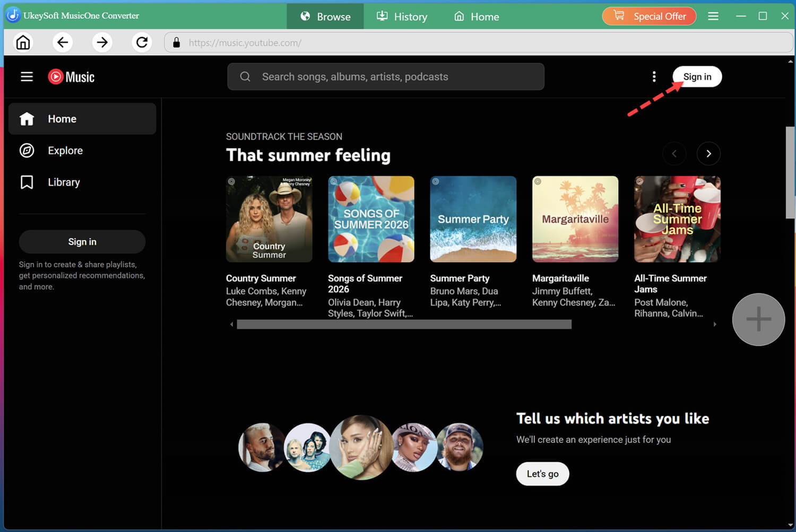Click the sidebar Sign in button
The image size is (796, 532).
82,242
